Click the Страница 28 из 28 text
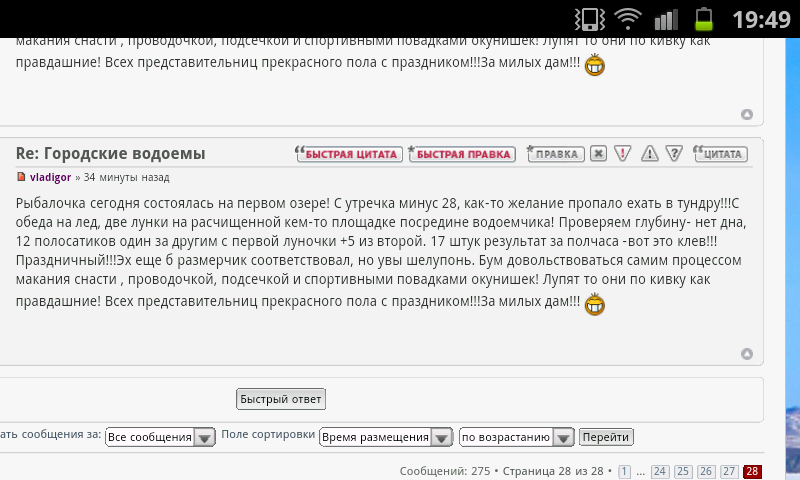Viewport: 800px width, 480px height. pos(553,471)
